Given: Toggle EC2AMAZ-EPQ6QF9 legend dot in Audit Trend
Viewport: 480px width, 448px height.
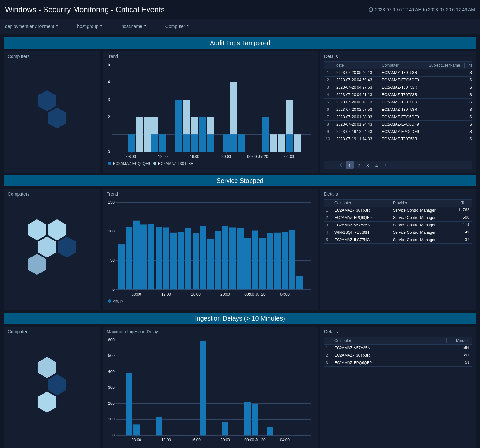Looking at the screenshot, I should click(110, 163).
